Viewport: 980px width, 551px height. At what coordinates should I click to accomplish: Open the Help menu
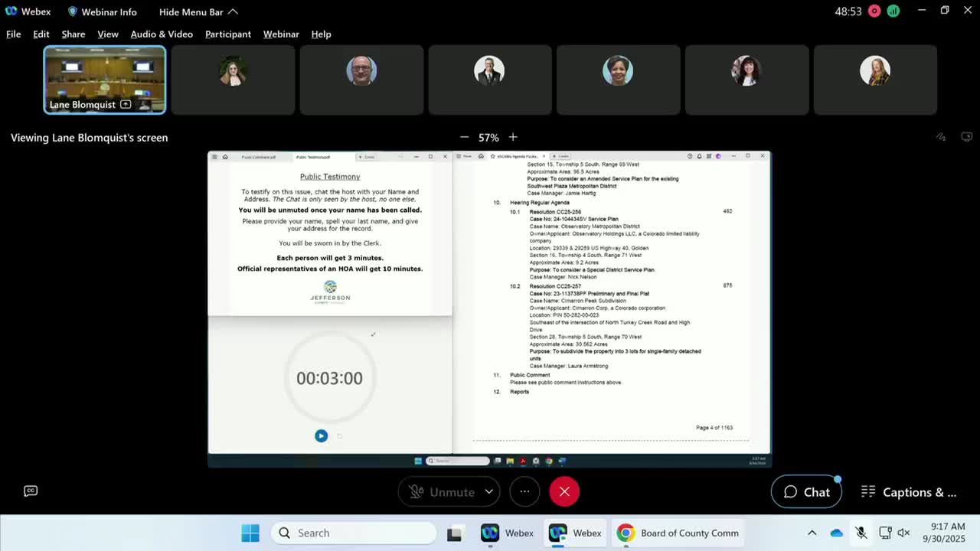pos(321,34)
